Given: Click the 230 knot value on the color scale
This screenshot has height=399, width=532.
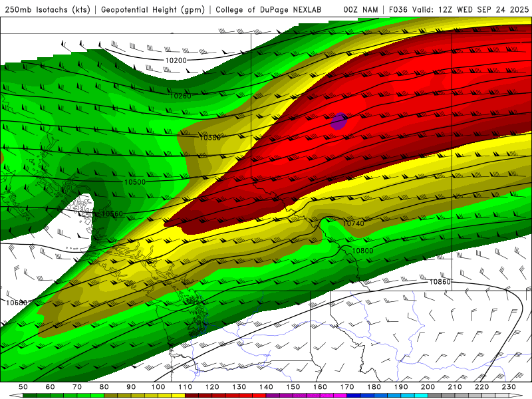Looking at the screenshot, I should click(x=509, y=387).
